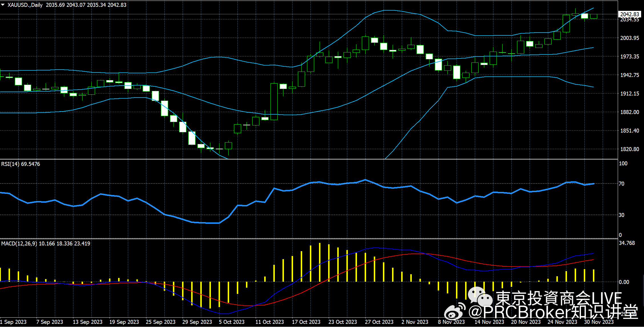644x327 pixels.
Task: Select the OHLC values 2035.69 2043.07 2035.34 2042.83
Action: click(86, 5)
